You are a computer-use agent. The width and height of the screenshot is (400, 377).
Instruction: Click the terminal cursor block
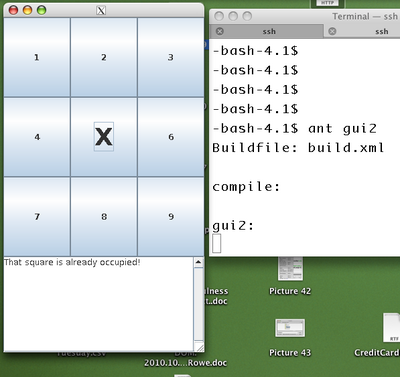pyautogui.click(x=217, y=243)
